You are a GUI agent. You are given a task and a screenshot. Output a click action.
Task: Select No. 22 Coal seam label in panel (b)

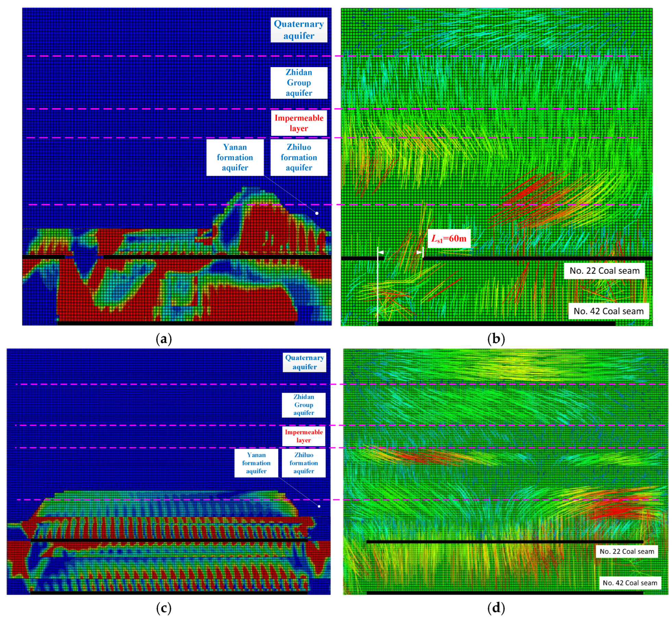[604, 271]
